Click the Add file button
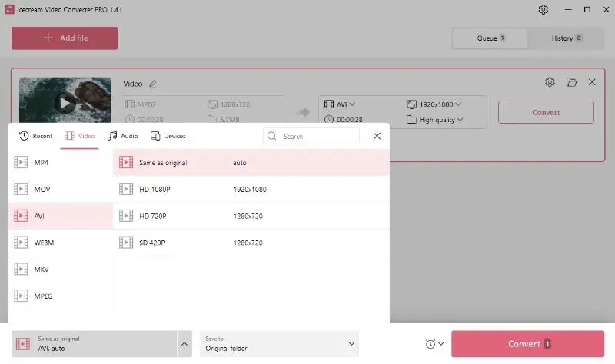615x364 pixels. point(65,38)
